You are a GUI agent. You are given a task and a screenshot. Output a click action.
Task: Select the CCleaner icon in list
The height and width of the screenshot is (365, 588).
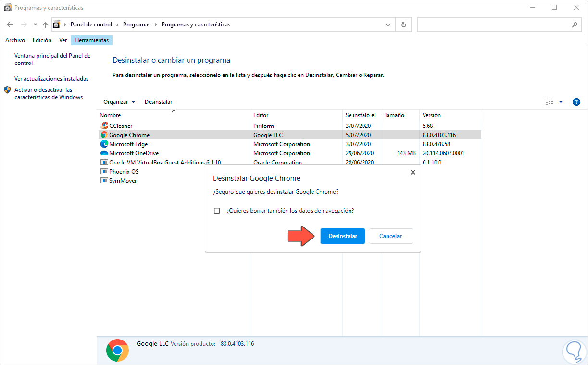[x=104, y=126]
